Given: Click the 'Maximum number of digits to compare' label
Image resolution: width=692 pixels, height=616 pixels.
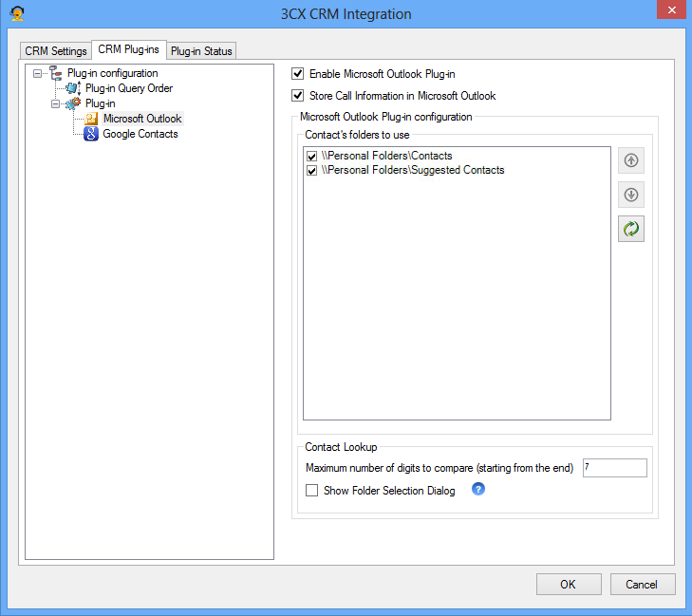Looking at the screenshot, I should (x=440, y=468).
